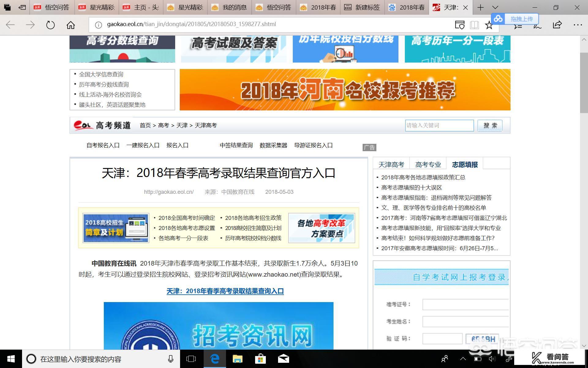
Task: Click the 搜索 search button
Action: 490,125
